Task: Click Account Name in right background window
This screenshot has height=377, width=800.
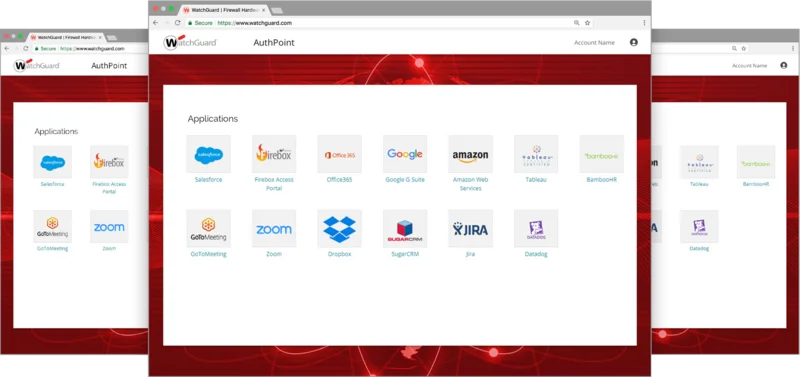Action: 749,66
